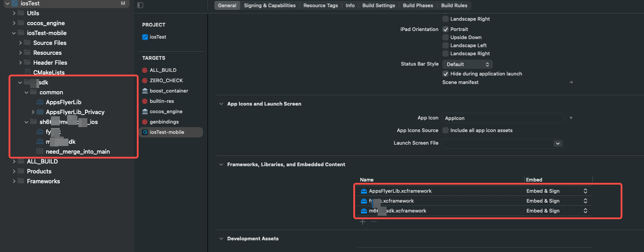Open the Launch Screen File dropdown
This screenshot has height=252, width=644.
(558, 143)
